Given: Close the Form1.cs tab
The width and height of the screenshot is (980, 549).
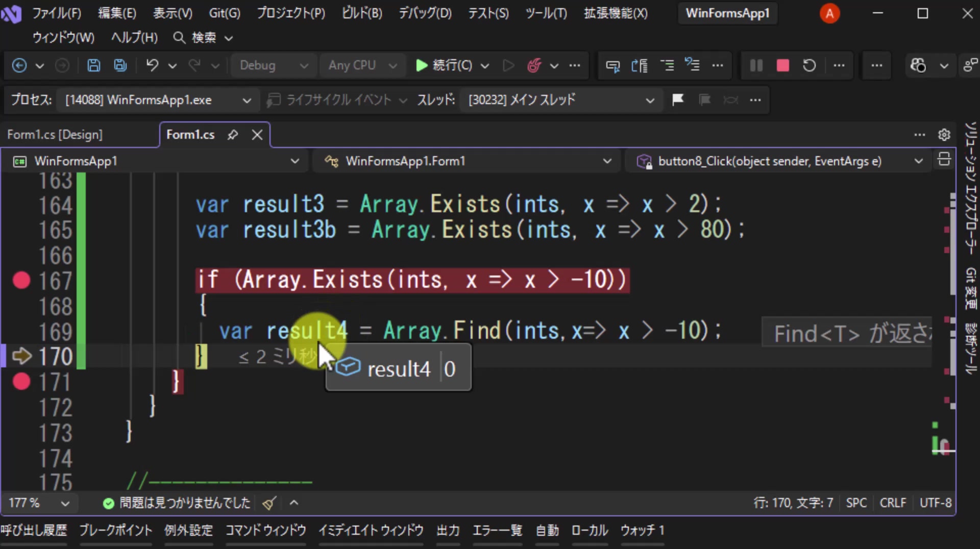Looking at the screenshot, I should point(257,135).
